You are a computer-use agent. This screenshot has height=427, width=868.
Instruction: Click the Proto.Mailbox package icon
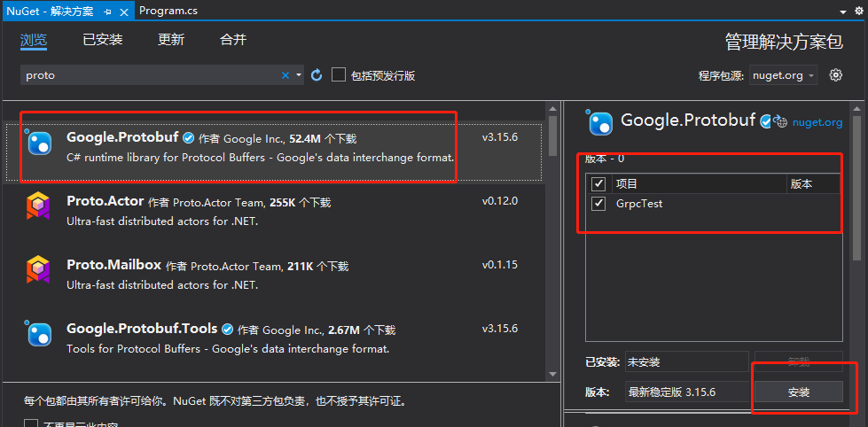tap(39, 269)
